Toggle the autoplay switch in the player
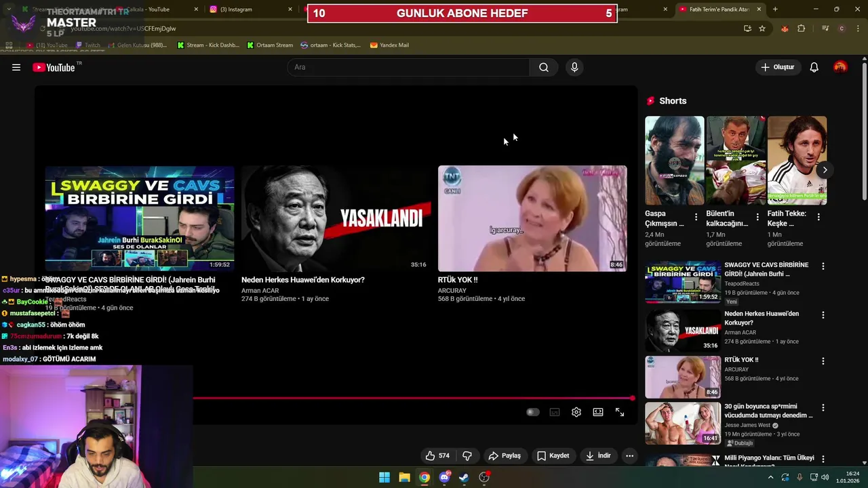868x488 pixels. tap(533, 412)
